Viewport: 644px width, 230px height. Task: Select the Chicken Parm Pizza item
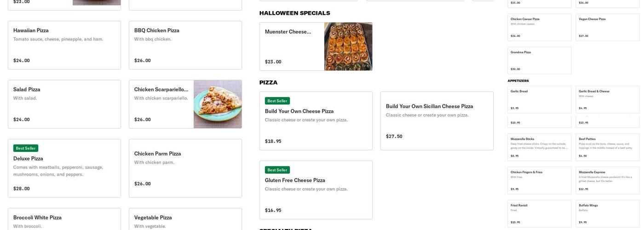tap(185, 168)
